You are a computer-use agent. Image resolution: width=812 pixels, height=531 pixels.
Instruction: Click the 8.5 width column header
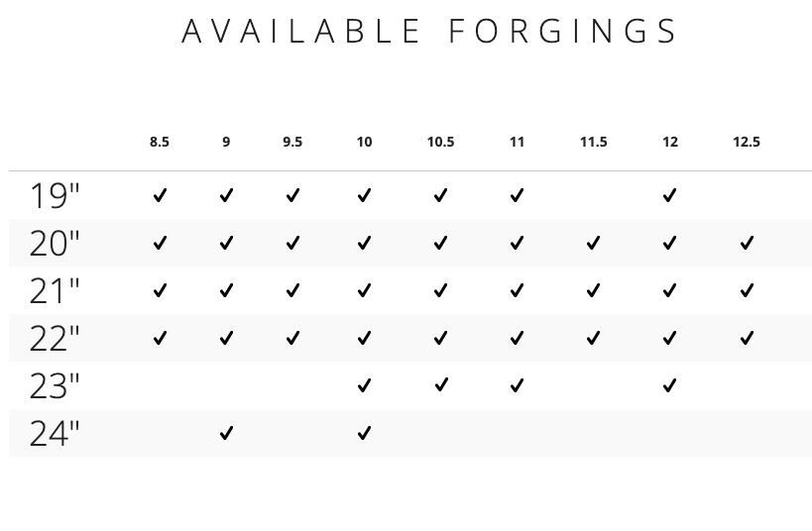coord(160,142)
